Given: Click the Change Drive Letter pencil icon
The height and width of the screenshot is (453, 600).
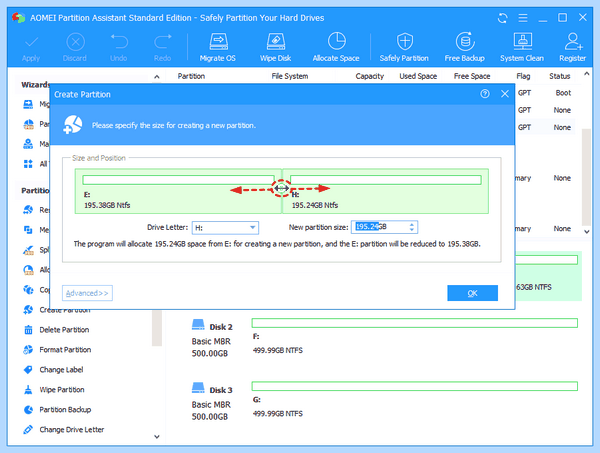Looking at the screenshot, I should 28,429.
